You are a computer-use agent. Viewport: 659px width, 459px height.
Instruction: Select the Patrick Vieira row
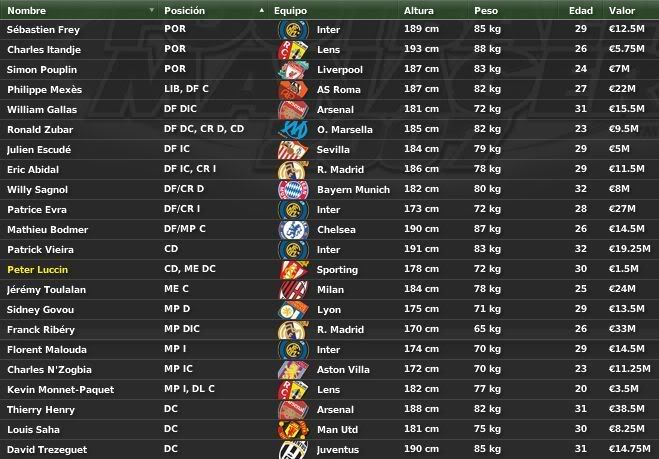pos(330,250)
